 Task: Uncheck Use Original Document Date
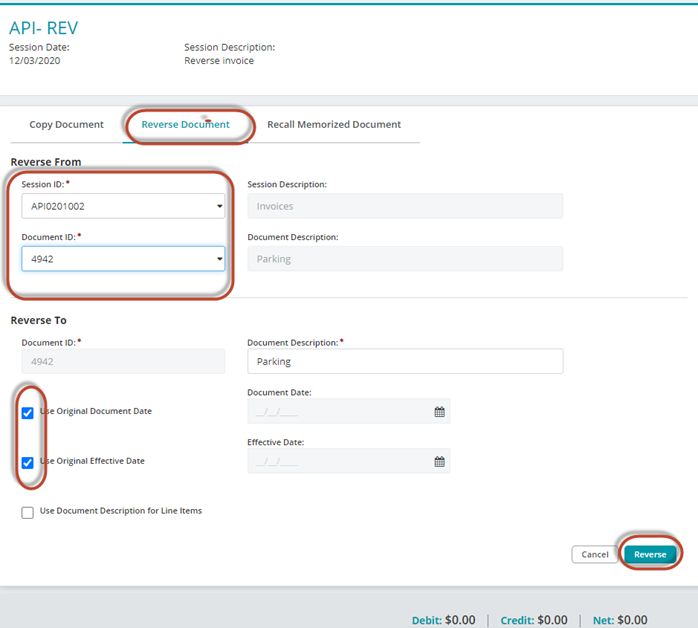pos(28,413)
